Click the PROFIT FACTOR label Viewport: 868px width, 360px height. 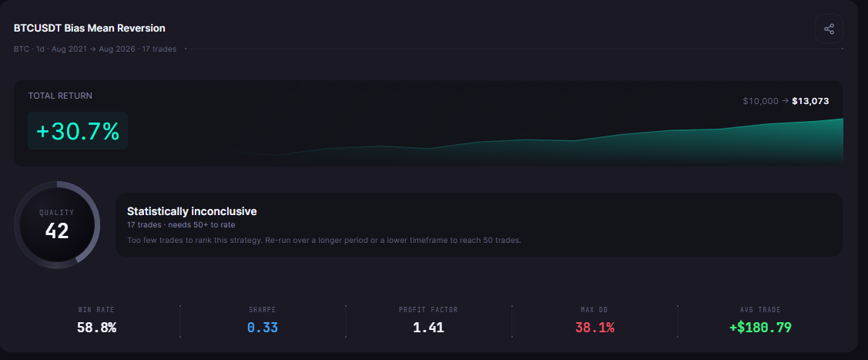point(428,310)
